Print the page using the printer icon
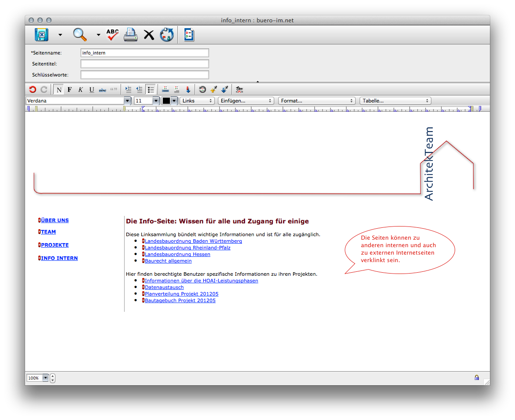The height and width of the screenshot is (420, 515). point(131,34)
